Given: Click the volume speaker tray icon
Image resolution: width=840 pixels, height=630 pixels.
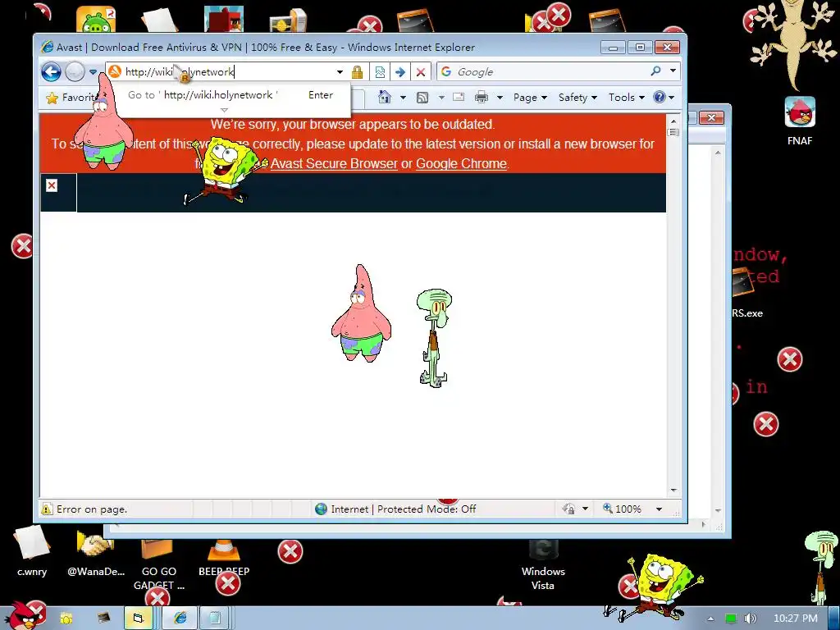Looking at the screenshot, I should pos(750,619).
